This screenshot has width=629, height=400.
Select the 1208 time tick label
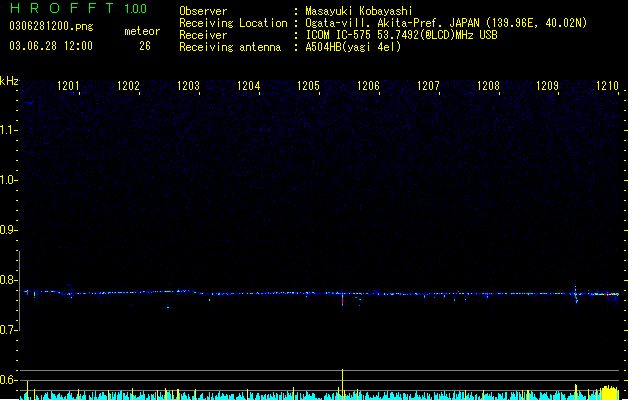pyautogui.click(x=488, y=85)
